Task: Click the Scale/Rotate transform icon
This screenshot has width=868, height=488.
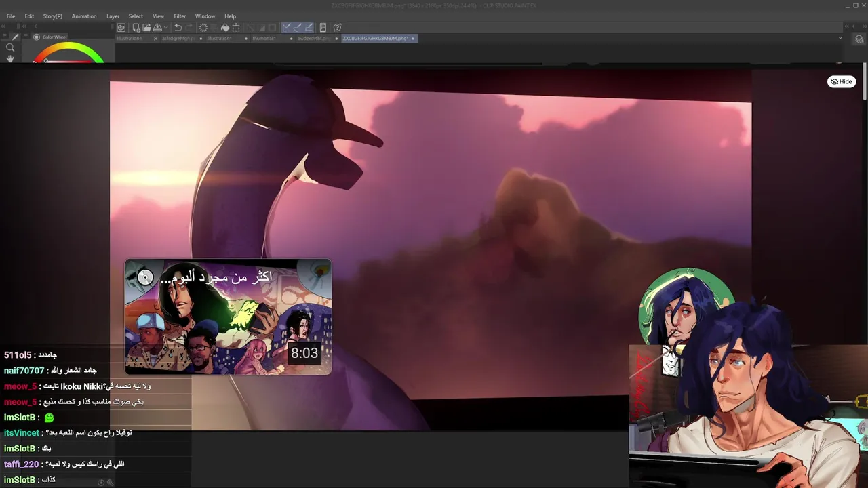Action: 236,28
